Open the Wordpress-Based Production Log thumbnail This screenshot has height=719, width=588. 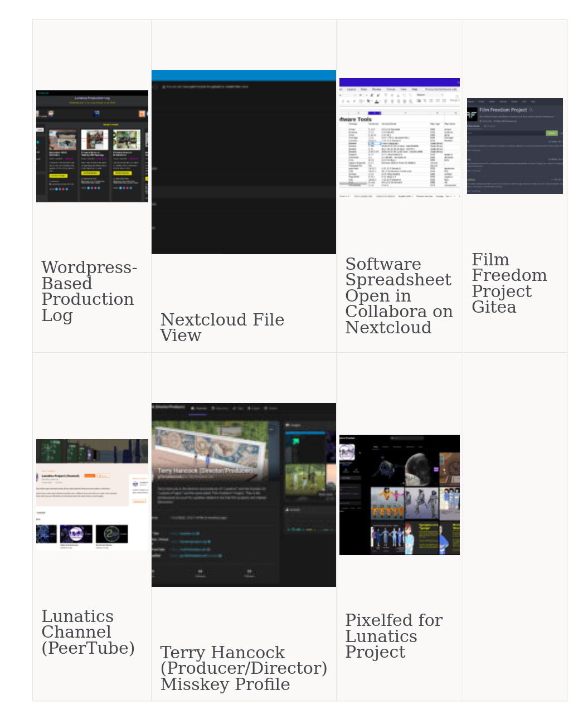click(x=92, y=146)
